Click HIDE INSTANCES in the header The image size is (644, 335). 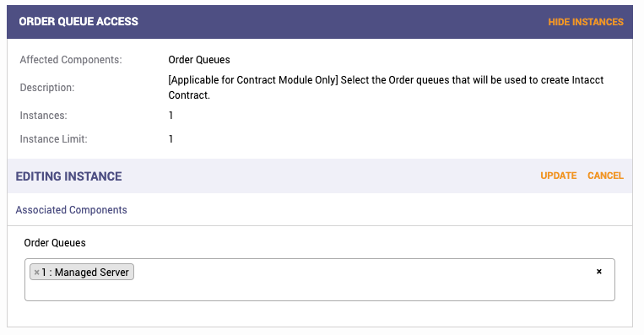pyautogui.click(x=586, y=22)
